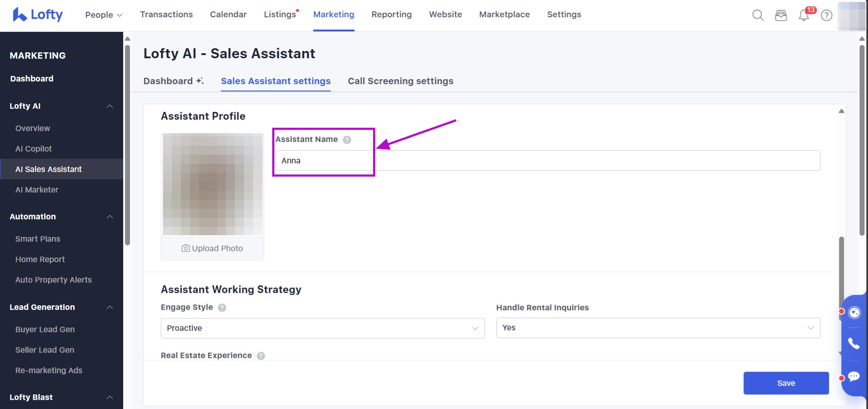Save the assistant settings
The image size is (868, 409).
pyautogui.click(x=786, y=383)
